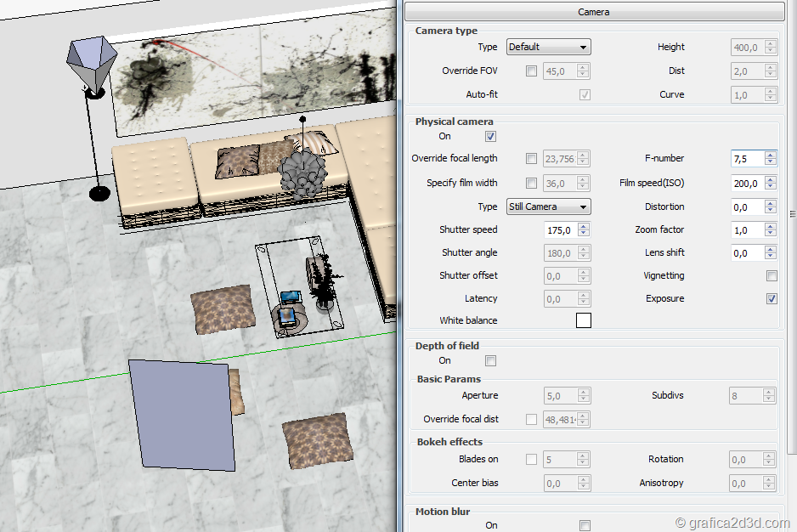This screenshot has height=532, width=797.
Task: Open the Still Camera type dropdown
Action: [x=548, y=207]
